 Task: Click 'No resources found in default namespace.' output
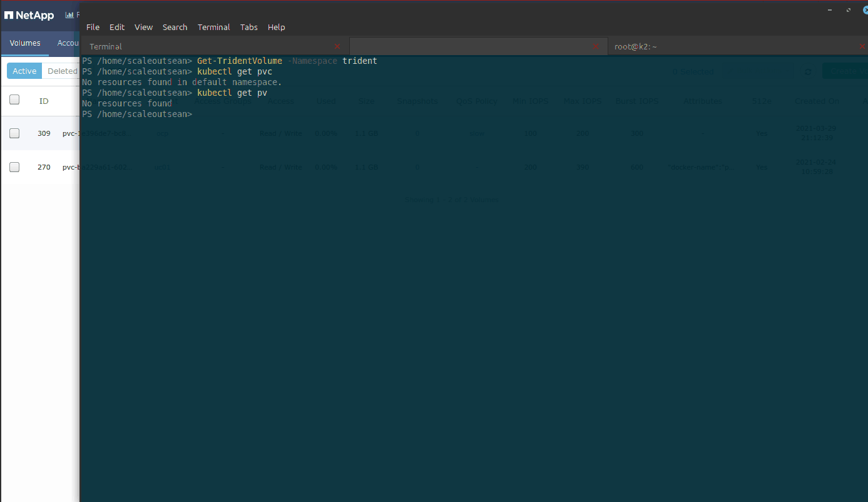pos(182,82)
